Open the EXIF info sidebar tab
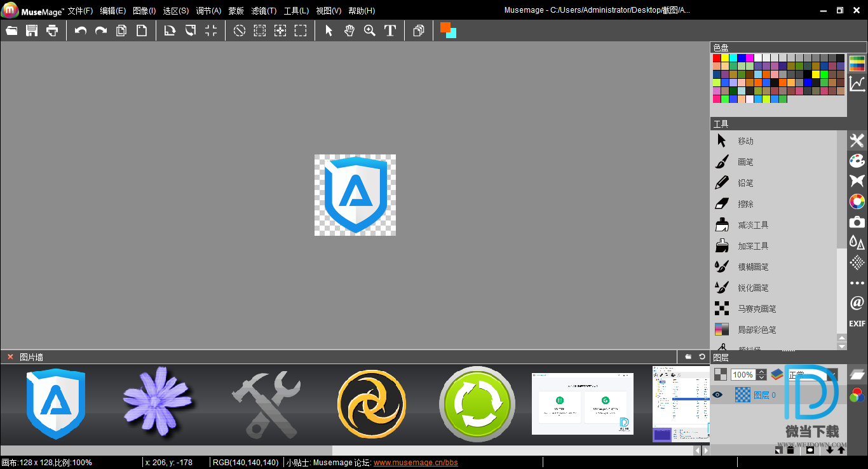Viewport: 868px width, 469px height. click(857, 323)
